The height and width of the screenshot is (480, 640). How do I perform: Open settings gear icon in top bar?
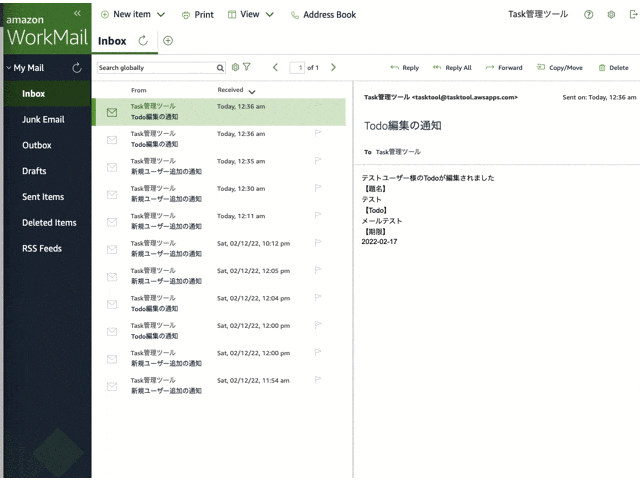pos(611,15)
